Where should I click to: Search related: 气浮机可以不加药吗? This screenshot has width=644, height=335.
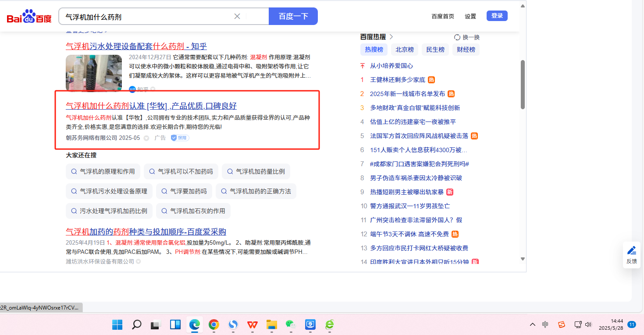(x=181, y=171)
